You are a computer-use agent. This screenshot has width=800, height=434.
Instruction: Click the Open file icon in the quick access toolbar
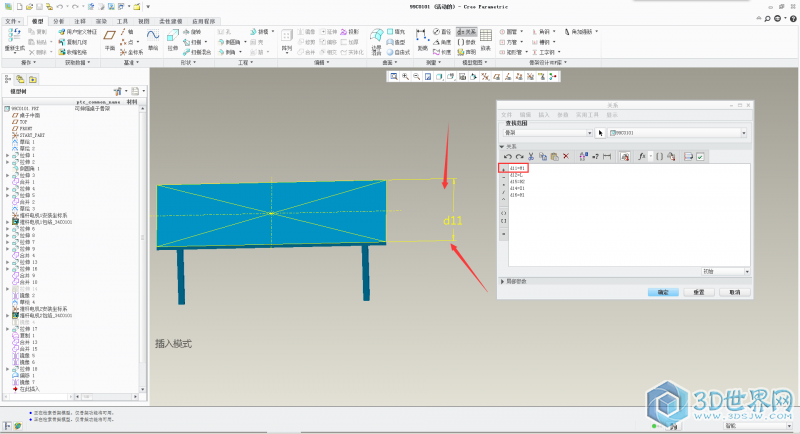pos(29,7)
